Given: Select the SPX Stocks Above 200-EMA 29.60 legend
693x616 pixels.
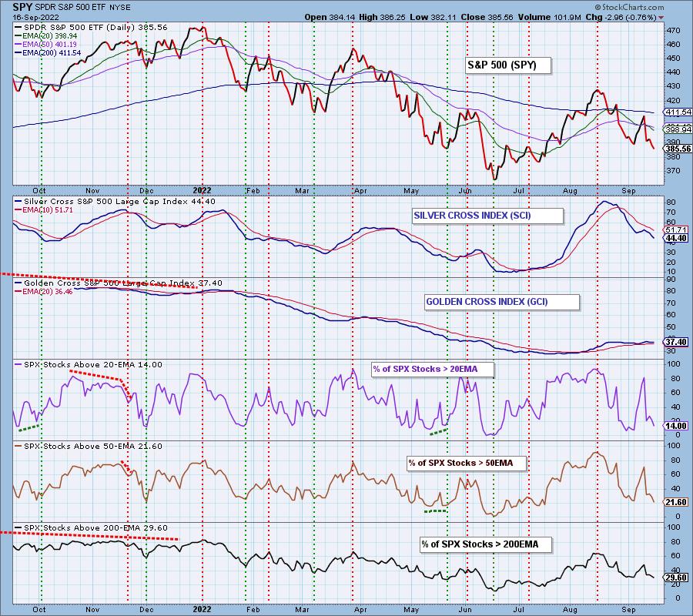Looking at the screenshot, I should (x=92, y=528).
